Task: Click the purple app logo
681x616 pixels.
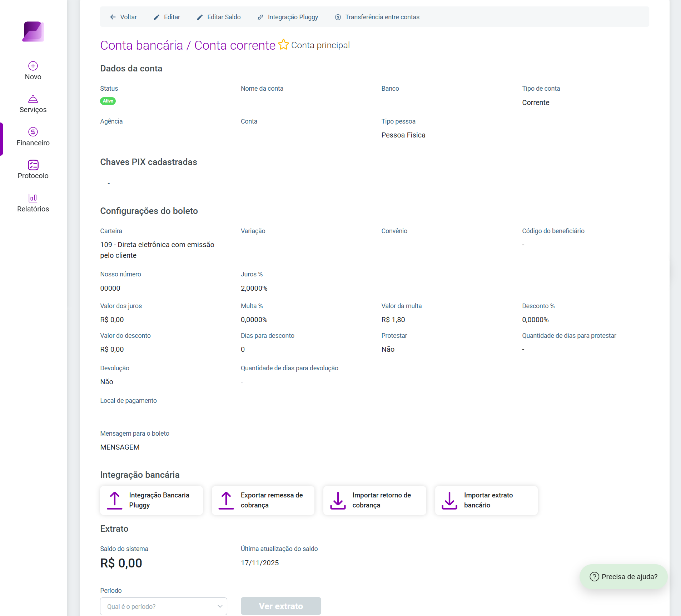Action: [x=33, y=31]
